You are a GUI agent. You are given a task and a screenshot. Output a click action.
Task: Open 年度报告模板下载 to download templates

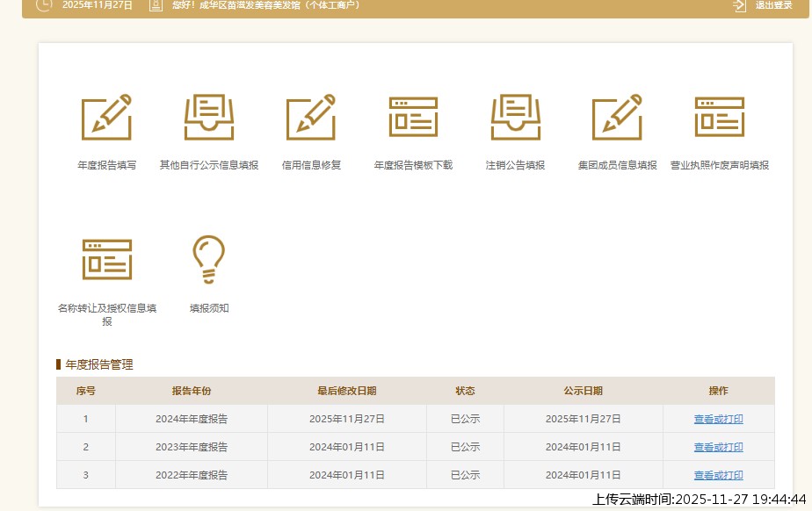413,116
